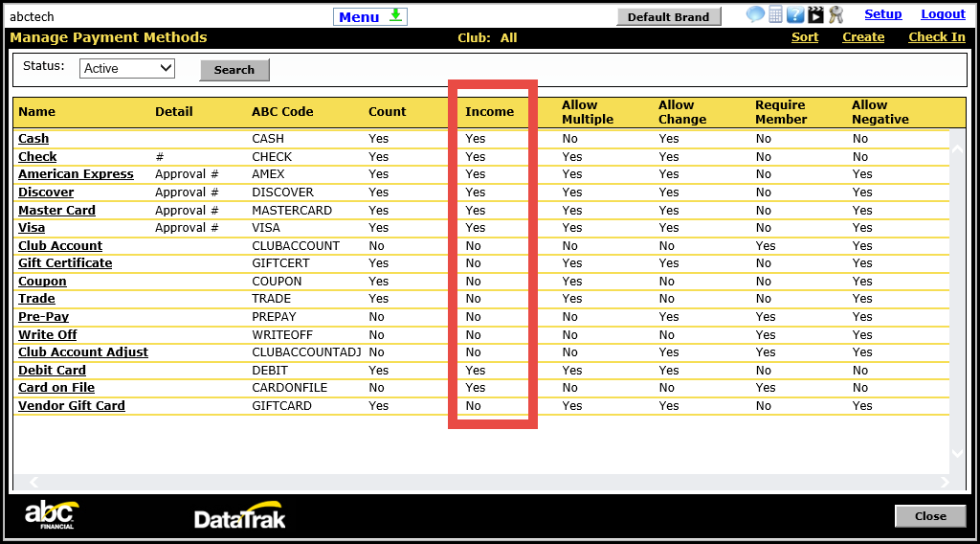
Task: Click the Count column header
Action: point(387,111)
